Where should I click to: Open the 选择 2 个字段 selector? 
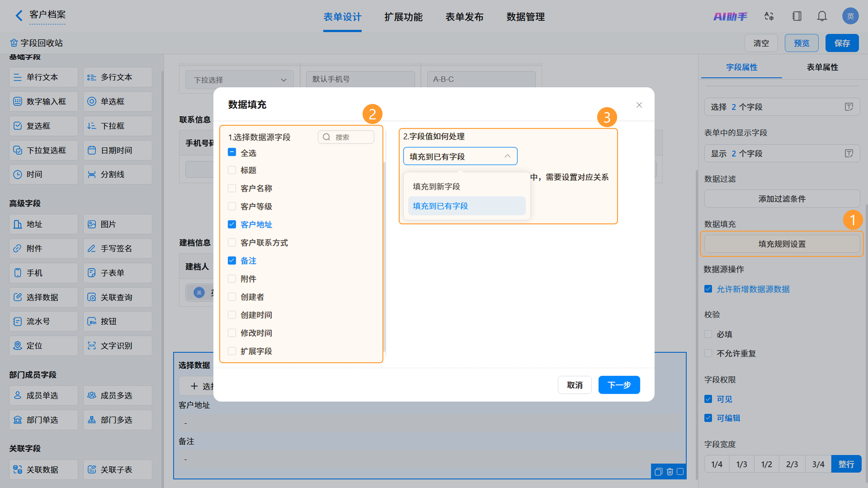782,107
